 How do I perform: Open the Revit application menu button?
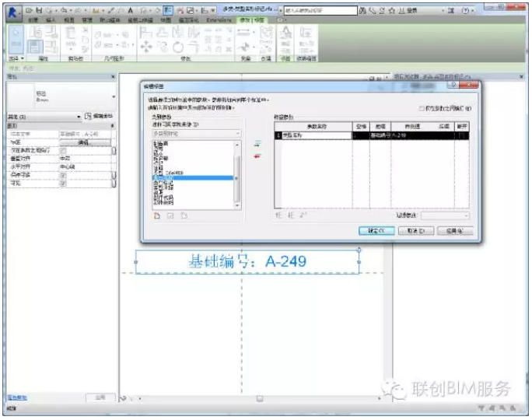[12, 13]
